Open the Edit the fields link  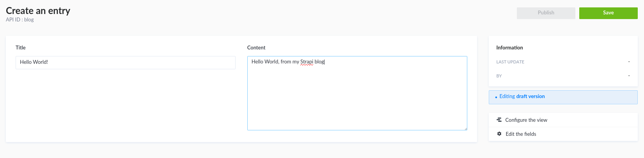click(x=521, y=134)
